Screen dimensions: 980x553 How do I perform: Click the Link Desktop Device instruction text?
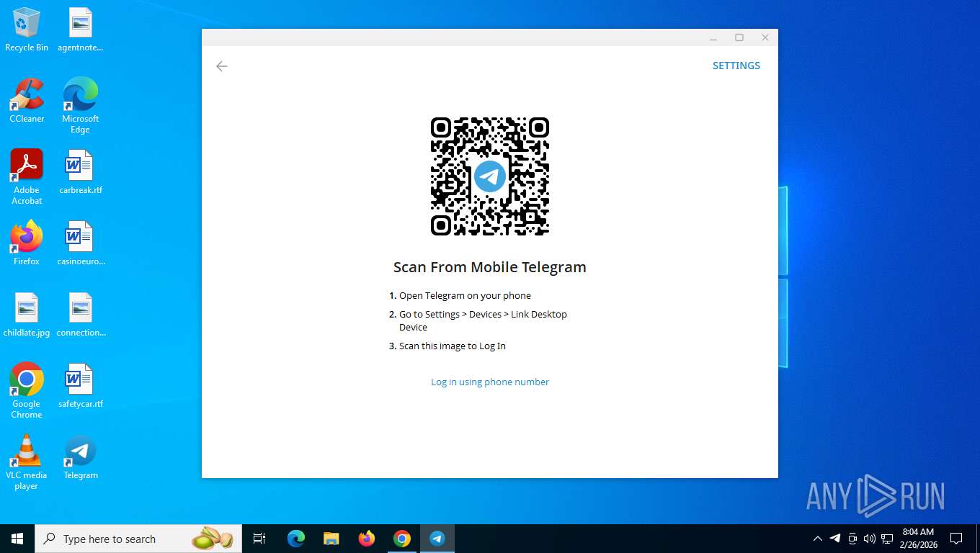[x=483, y=321]
